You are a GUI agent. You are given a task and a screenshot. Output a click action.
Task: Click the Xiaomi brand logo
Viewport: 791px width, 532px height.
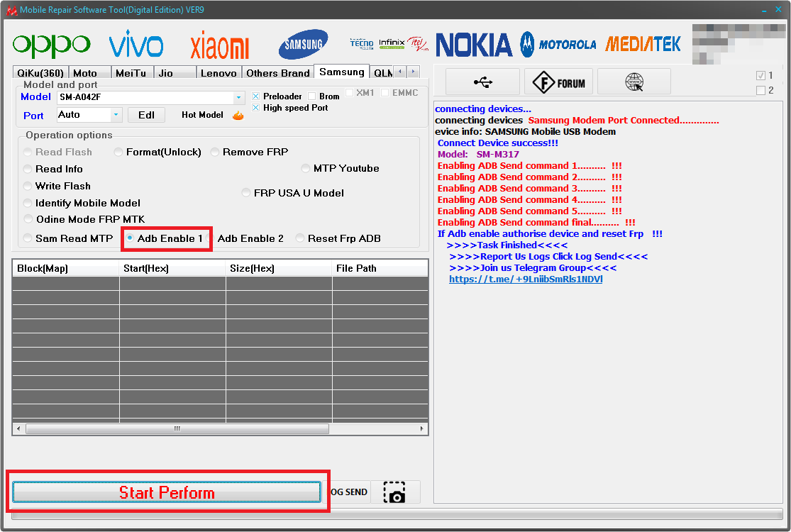tap(219, 45)
